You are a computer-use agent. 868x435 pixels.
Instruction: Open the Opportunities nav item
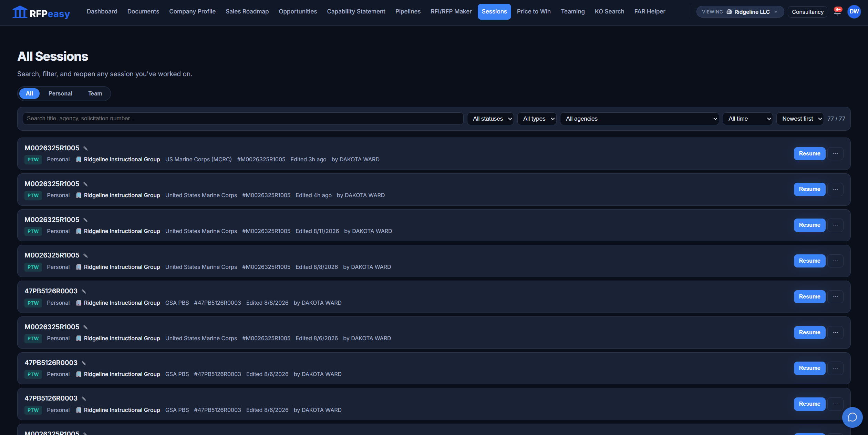(x=298, y=11)
